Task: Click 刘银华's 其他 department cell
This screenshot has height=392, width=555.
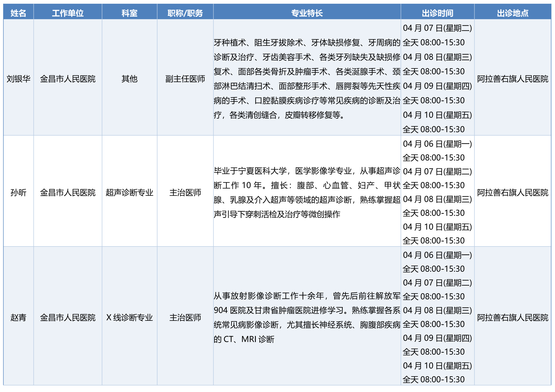Action: [129, 79]
